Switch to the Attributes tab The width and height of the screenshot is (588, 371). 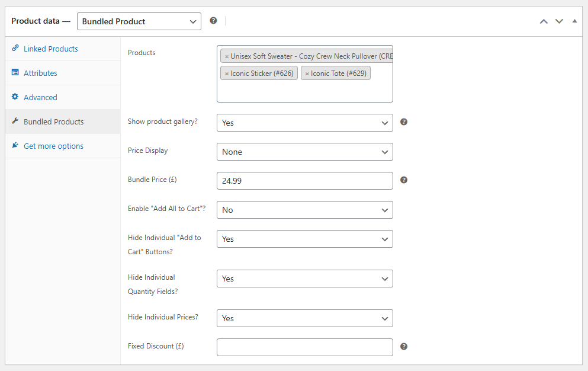click(40, 73)
